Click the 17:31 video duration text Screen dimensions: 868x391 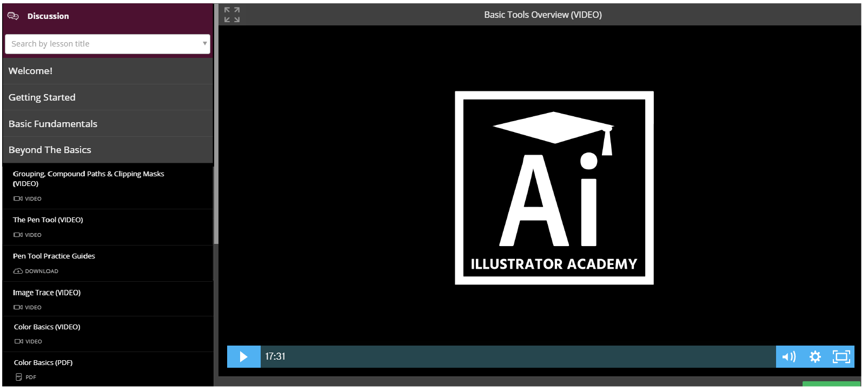click(x=275, y=356)
